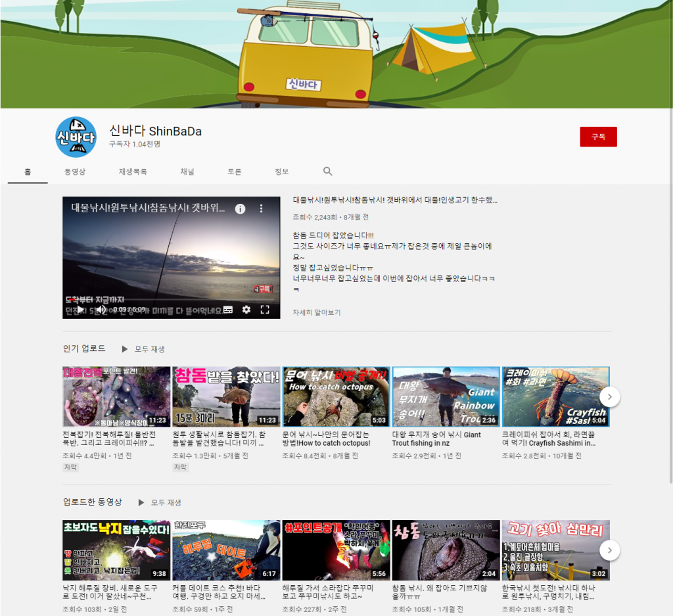
Task: Mute the video with the volume icon
Action: click(100, 310)
